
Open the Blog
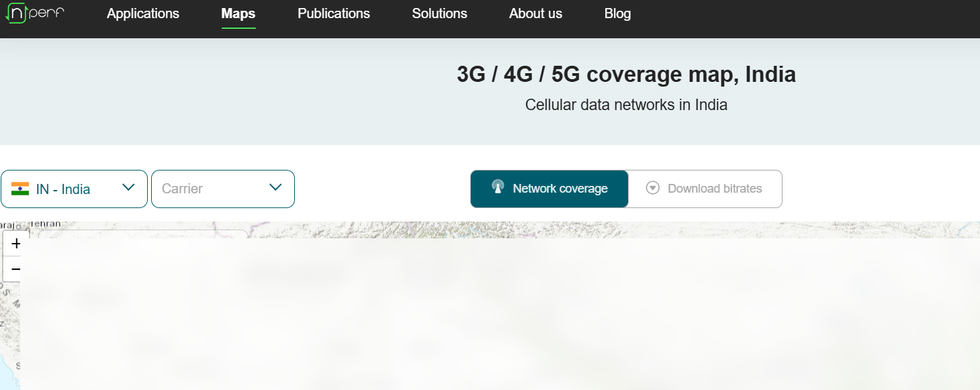pyautogui.click(x=617, y=13)
